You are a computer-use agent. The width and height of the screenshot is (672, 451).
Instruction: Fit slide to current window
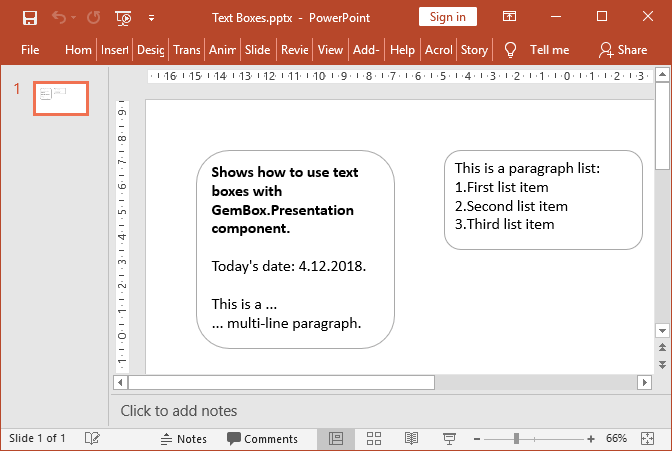651,438
